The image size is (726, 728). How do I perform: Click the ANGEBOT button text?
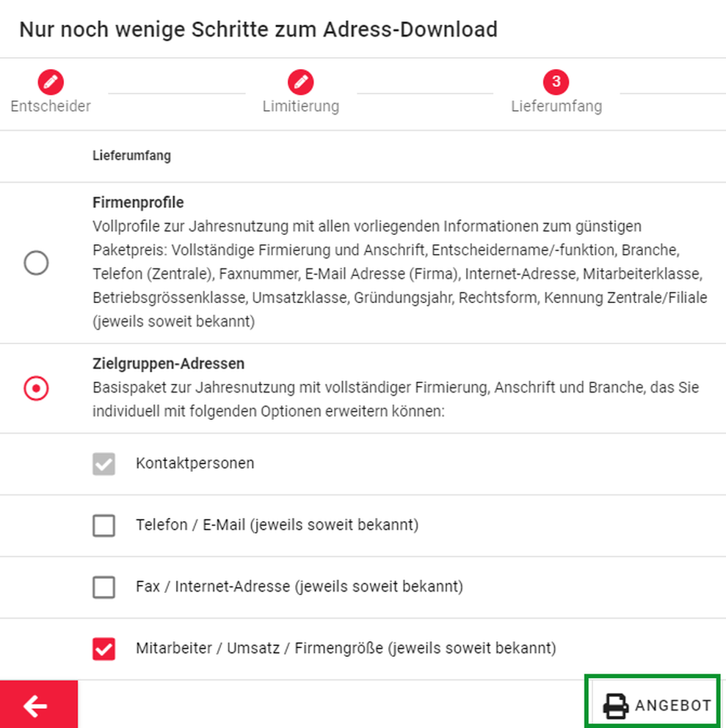(673, 706)
